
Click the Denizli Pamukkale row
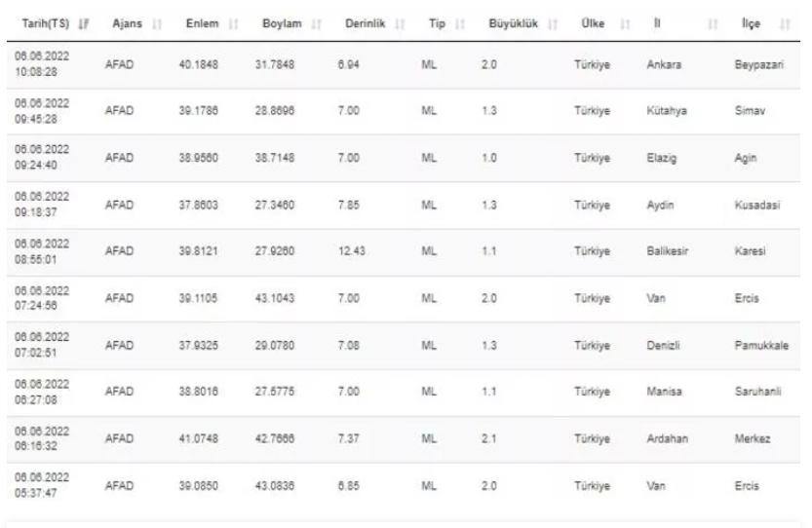point(404,345)
